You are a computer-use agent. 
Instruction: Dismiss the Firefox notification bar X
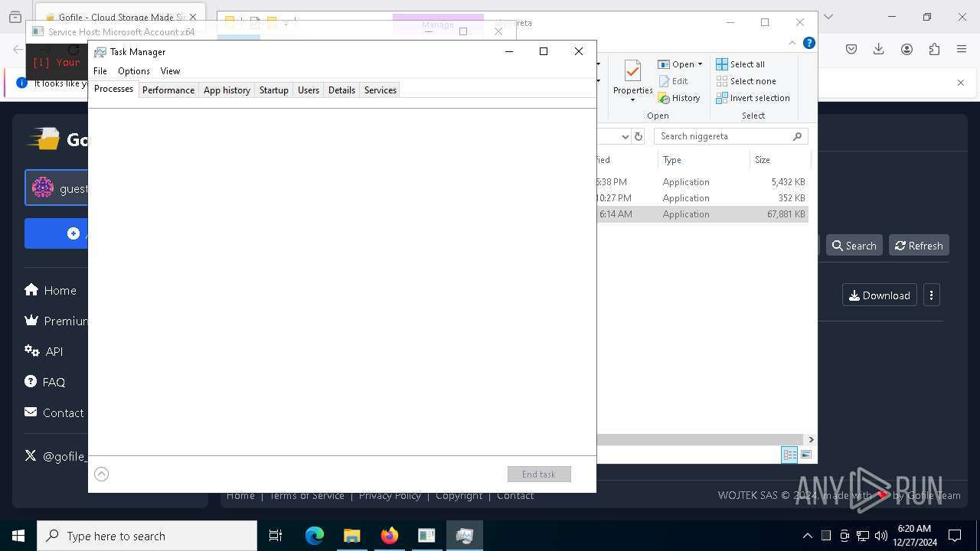click(x=961, y=83)
